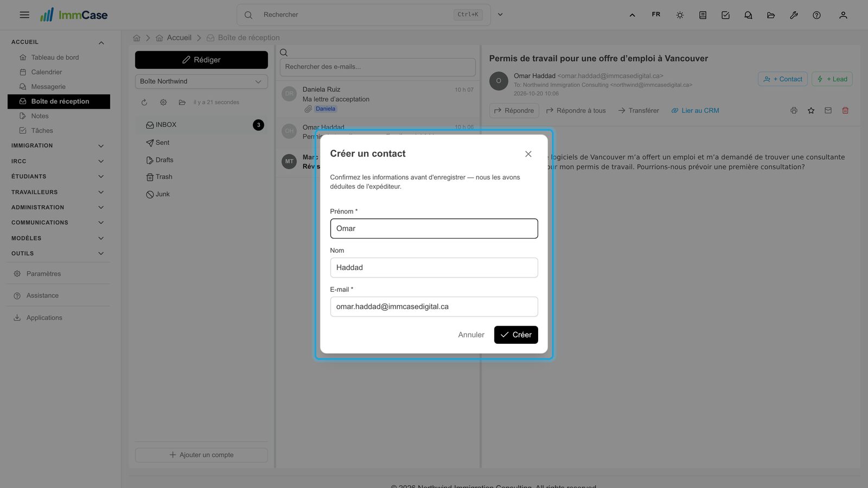Switch language with FR button
868x488 pixels.
(656, 15)
